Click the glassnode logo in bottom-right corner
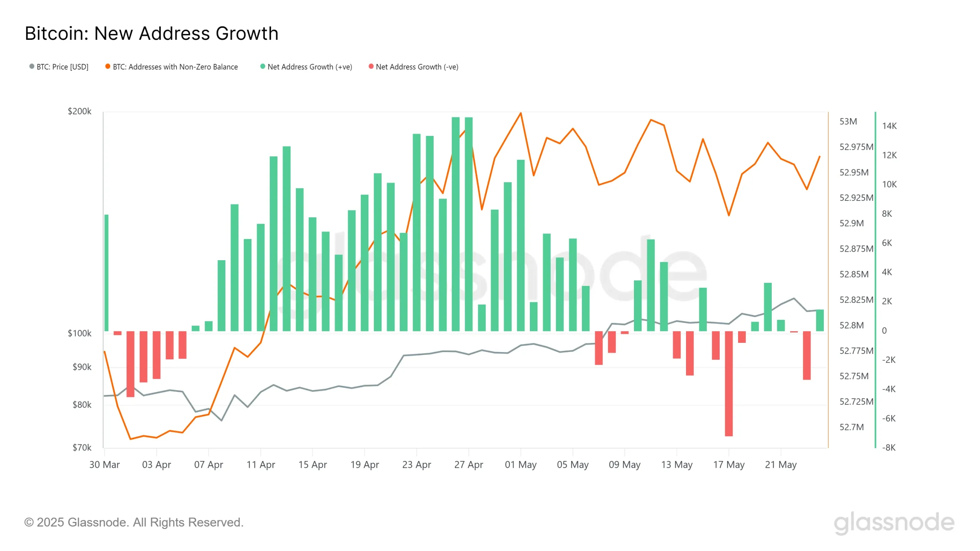The width and height of the screenshot is (980, 551). (893, 523)
